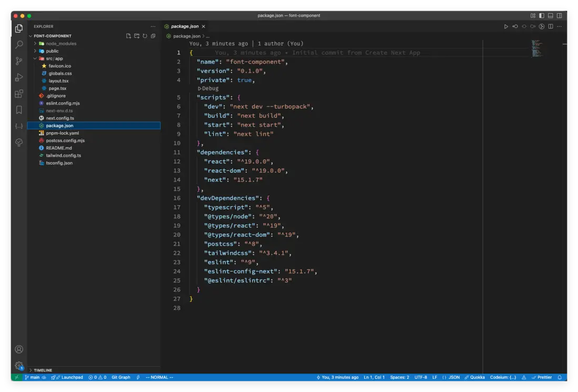Select the package.json editor tab
The height and width of the screenshot is (392, 578).
click(184, 26)
